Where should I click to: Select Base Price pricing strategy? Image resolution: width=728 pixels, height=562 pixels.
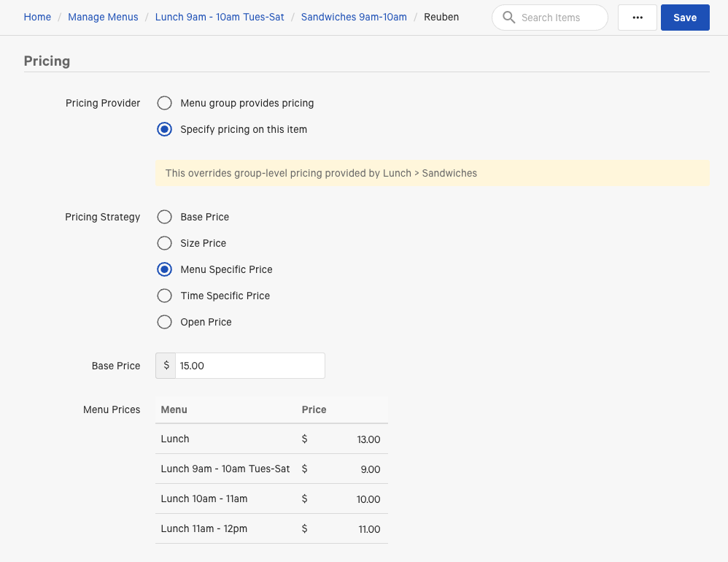pos(165,217)
